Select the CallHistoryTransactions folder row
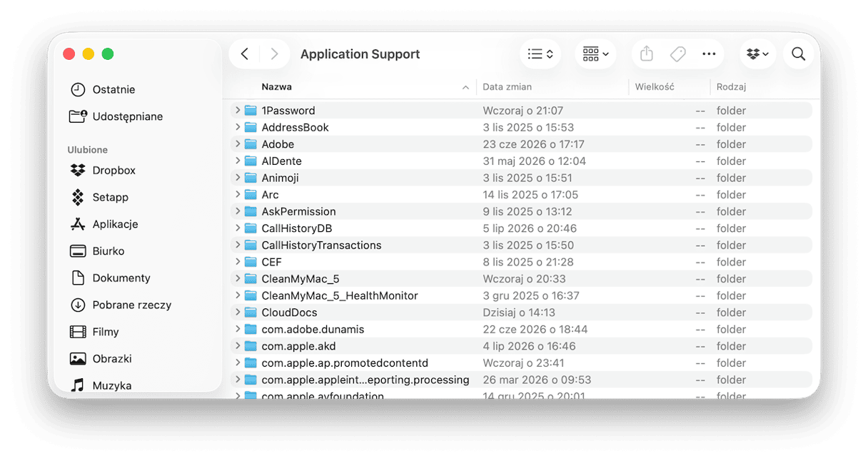868x461 pixels. 521,245
